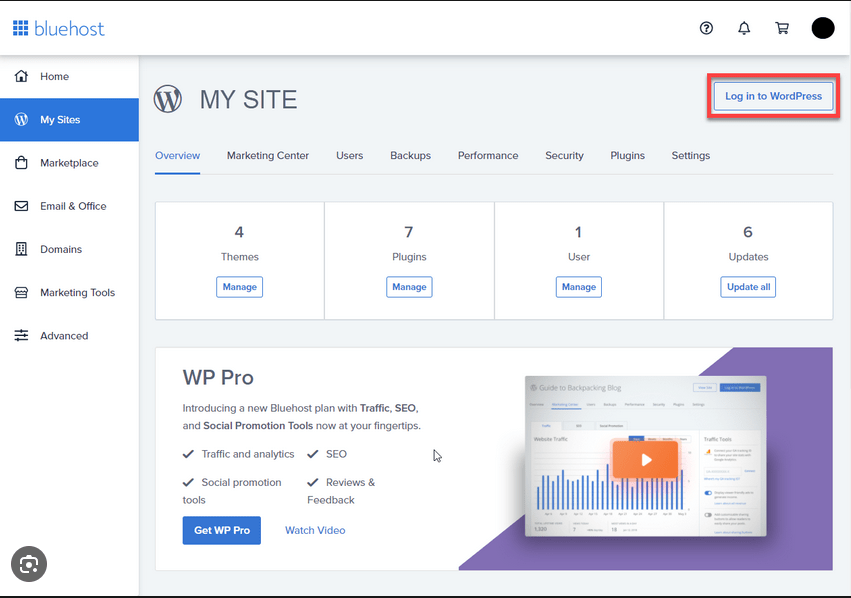The height and width of the screenshot is (598, 851).
Task: Click Manage under Themes
Action: pos(239,287)
